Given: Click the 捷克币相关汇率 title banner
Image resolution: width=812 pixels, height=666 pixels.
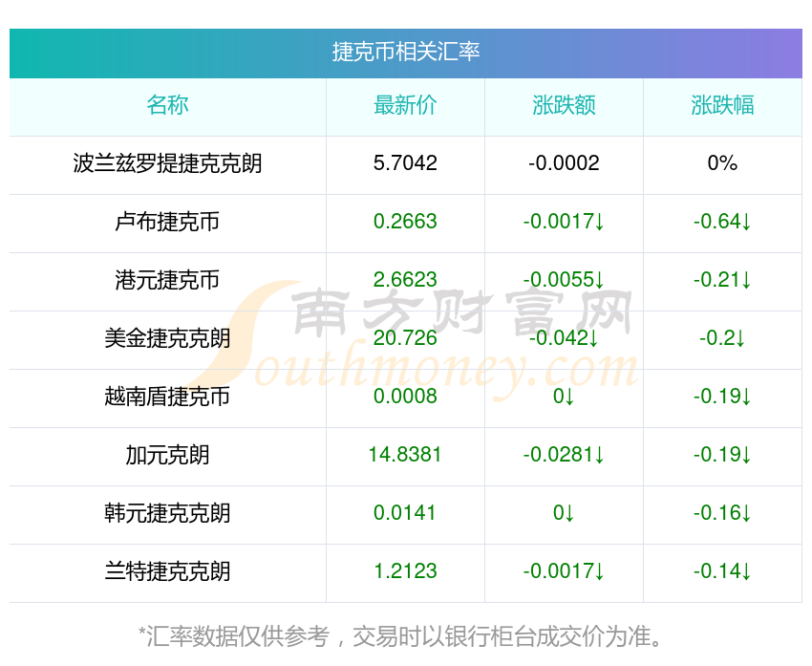Looking at the screenshot, I should [x=405, y=53].
